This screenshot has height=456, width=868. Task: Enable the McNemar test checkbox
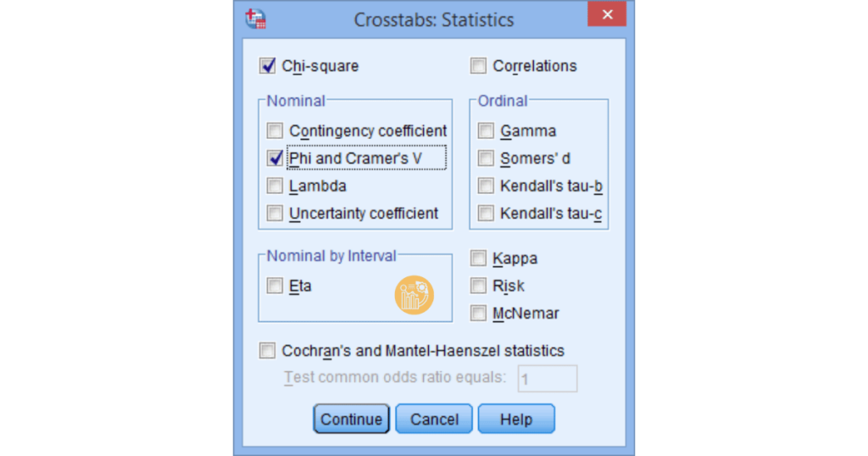click(x=479, y=313)
